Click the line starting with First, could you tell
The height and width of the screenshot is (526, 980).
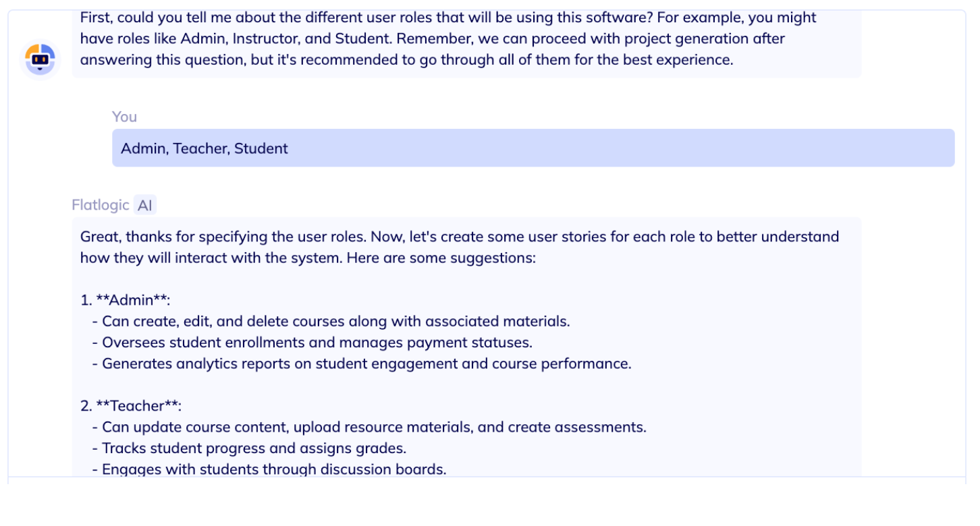[448, 18]
